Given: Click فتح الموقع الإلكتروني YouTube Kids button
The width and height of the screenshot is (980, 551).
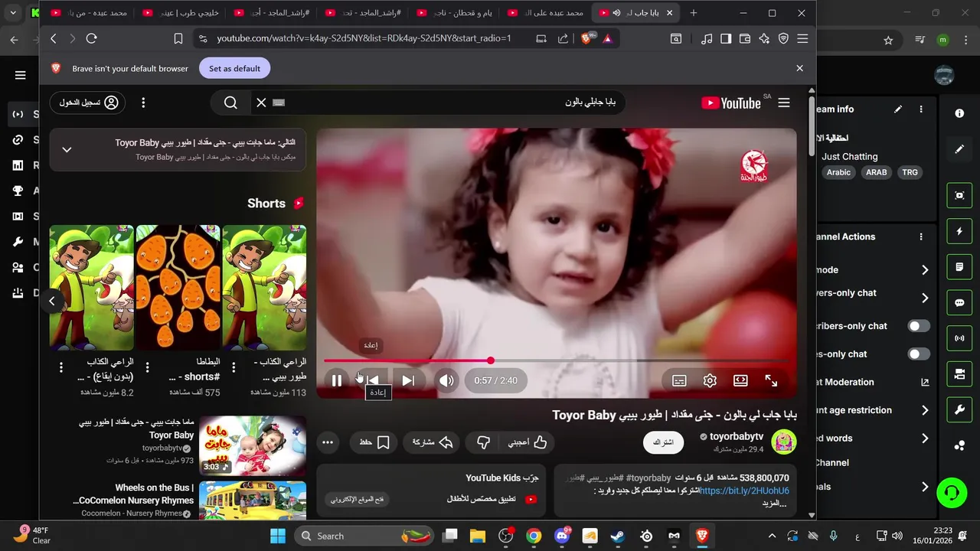Looking at the screenshot, I should pos(358,499).
